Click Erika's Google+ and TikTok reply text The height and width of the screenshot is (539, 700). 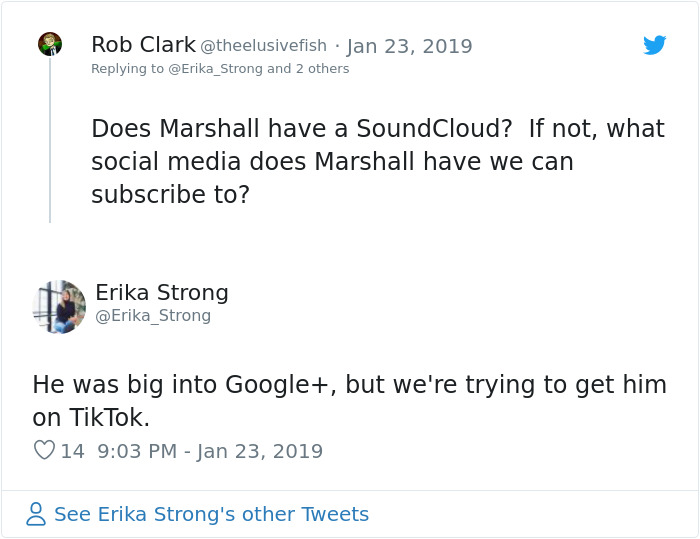[349, 400]
